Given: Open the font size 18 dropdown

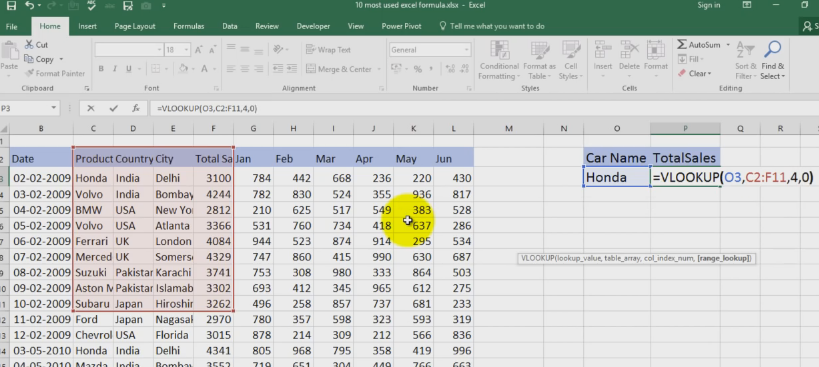Looking at the screenshot, I should pos(187,50).
